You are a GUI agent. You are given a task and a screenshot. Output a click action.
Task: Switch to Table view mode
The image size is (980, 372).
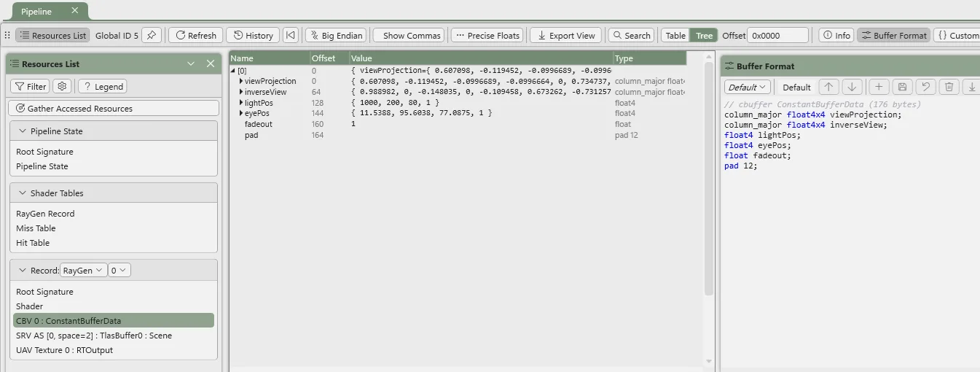tap(675, 35)
